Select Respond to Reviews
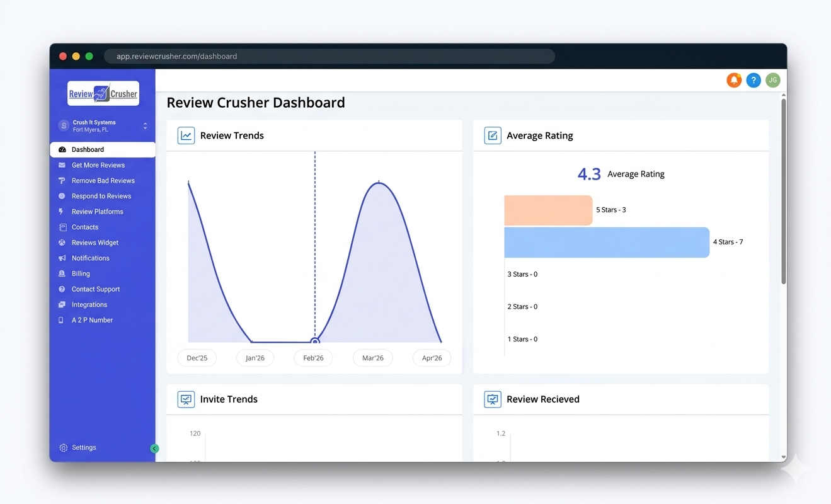 click(x=103, y=196)
